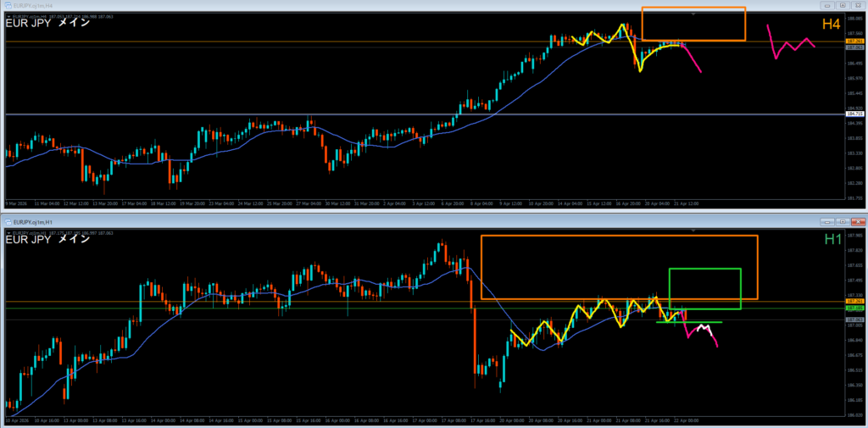Click the chart shift triangle in H4 chart
868x428 pixels.
(693, 14)
